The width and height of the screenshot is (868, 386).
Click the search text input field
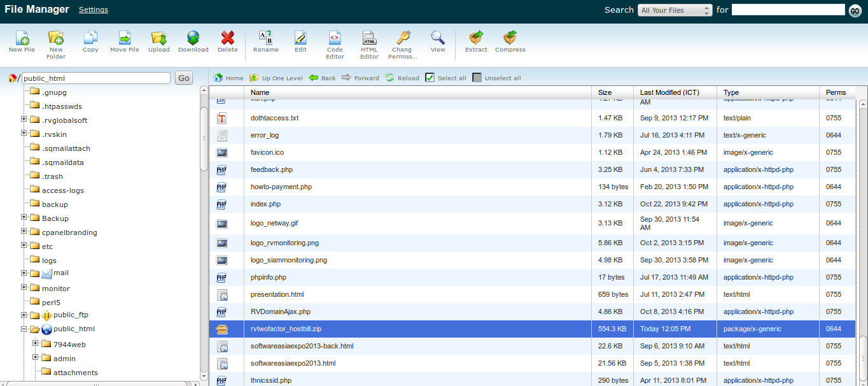(788, 10)
